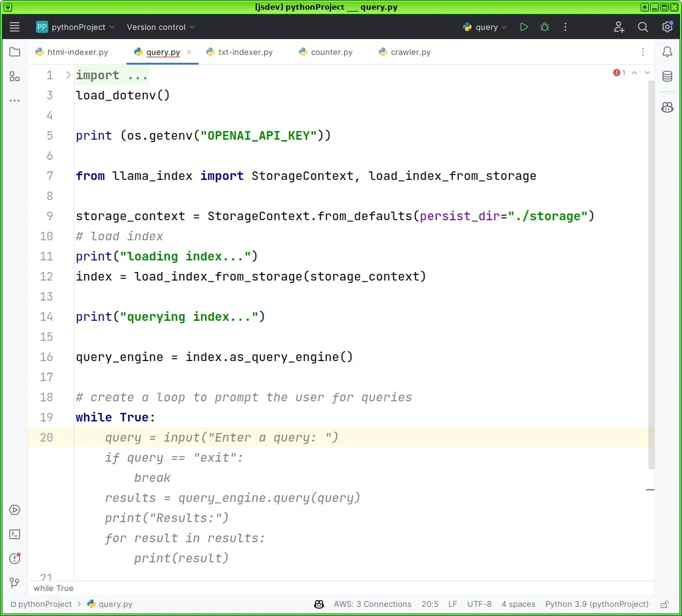Click the Python 3.9 interpreter selector
The image size is (682, 616).
click(x=597, y=604)
